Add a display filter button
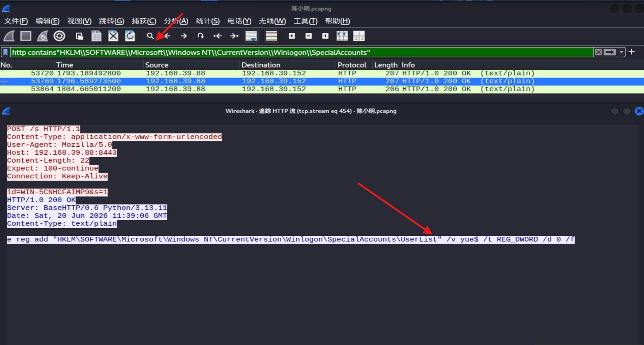Viewport: 644px width, 345px height. coord(632,52)
